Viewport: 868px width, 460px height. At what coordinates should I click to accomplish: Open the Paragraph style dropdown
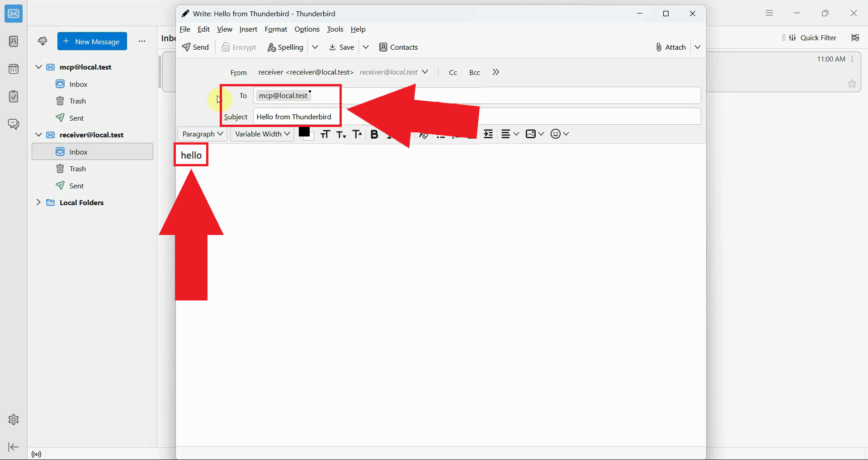click(202, 134)
